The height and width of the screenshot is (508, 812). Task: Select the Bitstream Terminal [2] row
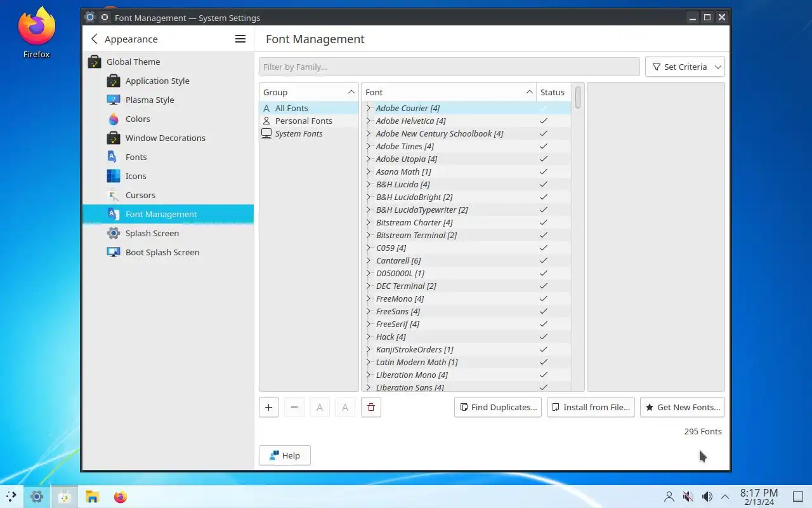(466, 235)
